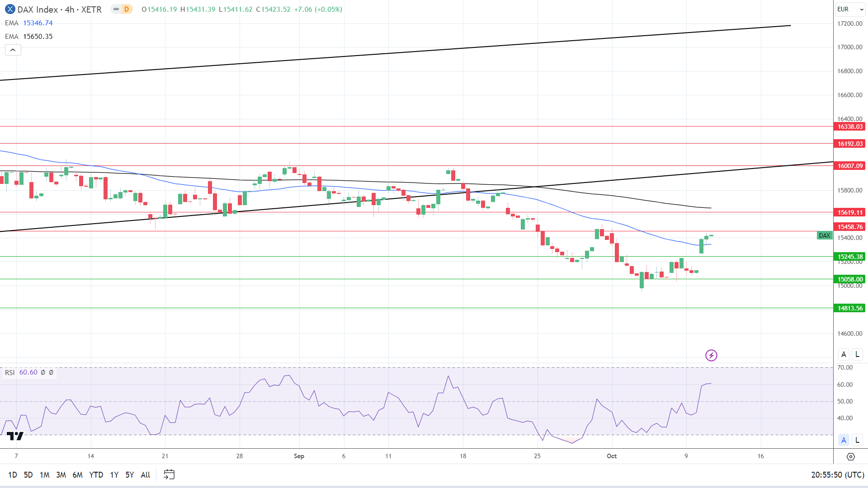Screen dimensions: 868x488
Task: Click the change value +7.06 (+0.05%)
Action: pyautogui.click(x=318, y=9)
